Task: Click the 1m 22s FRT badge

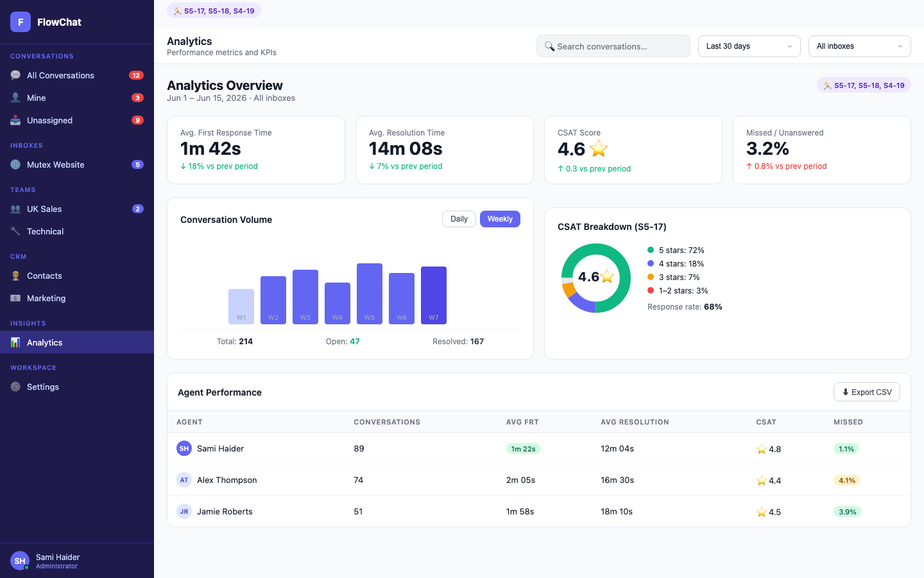Action: point(523,449)
